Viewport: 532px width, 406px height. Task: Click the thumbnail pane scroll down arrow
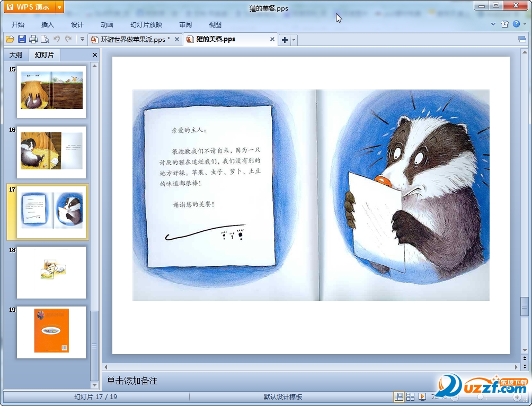click(94, 385)
